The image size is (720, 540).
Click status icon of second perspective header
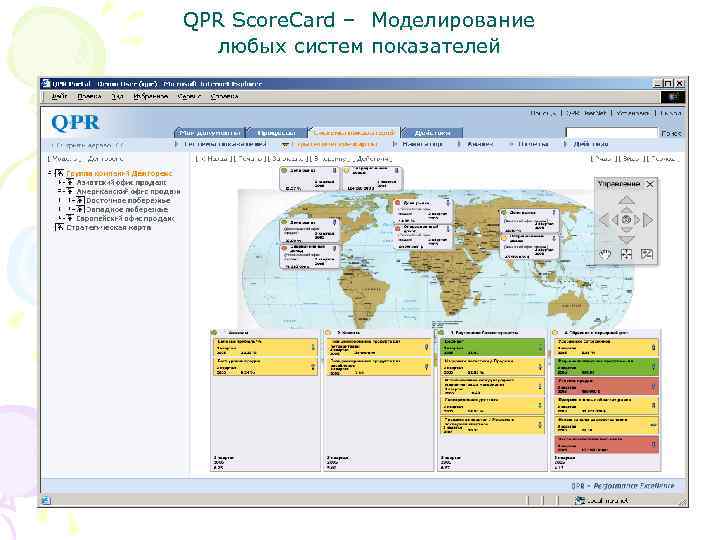pyautogui.click(x=328, y=332)
